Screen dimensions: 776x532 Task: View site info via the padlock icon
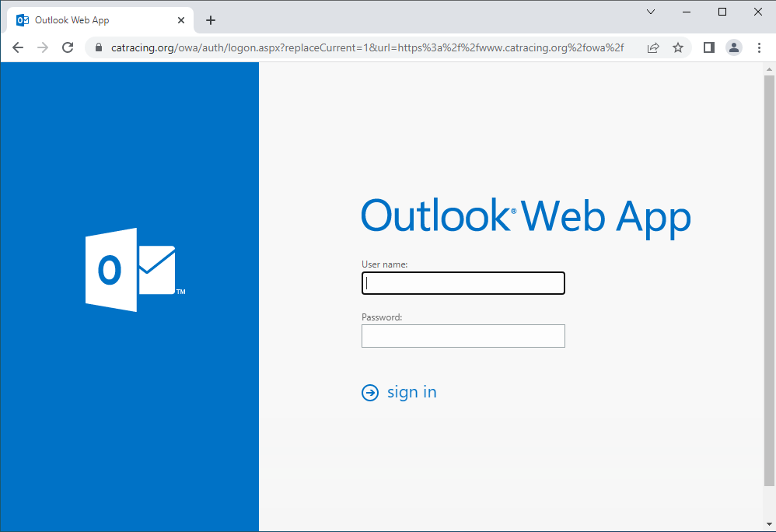click(99, 47)
